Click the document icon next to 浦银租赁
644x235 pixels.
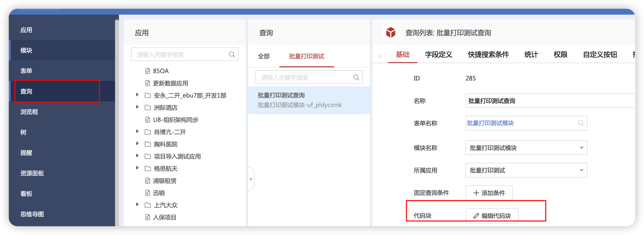point(147,181)
